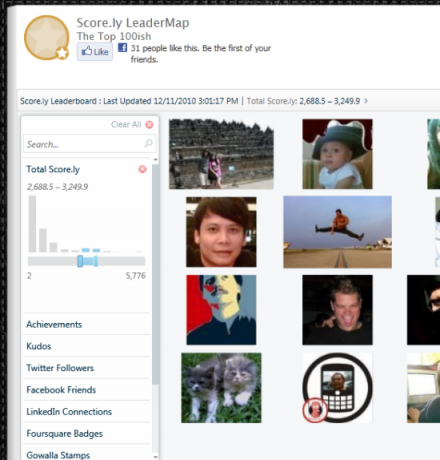Click the BlackBerry phone avatar thumbnail
Screen dimensions: 440x460
coord(337,388)
